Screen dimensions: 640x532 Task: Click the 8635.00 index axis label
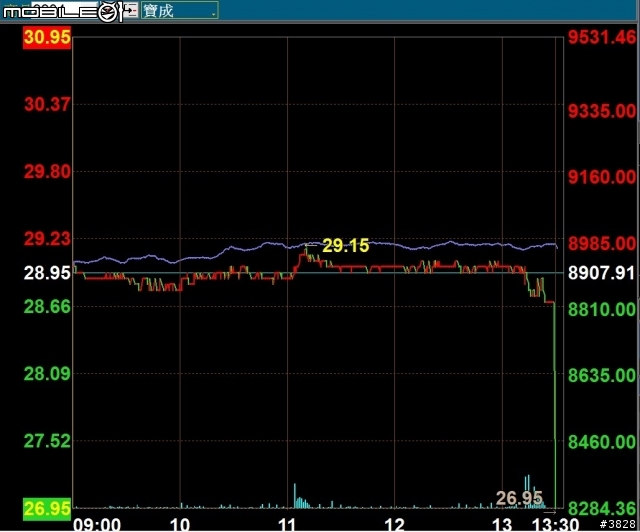click(x=602, y=376)
